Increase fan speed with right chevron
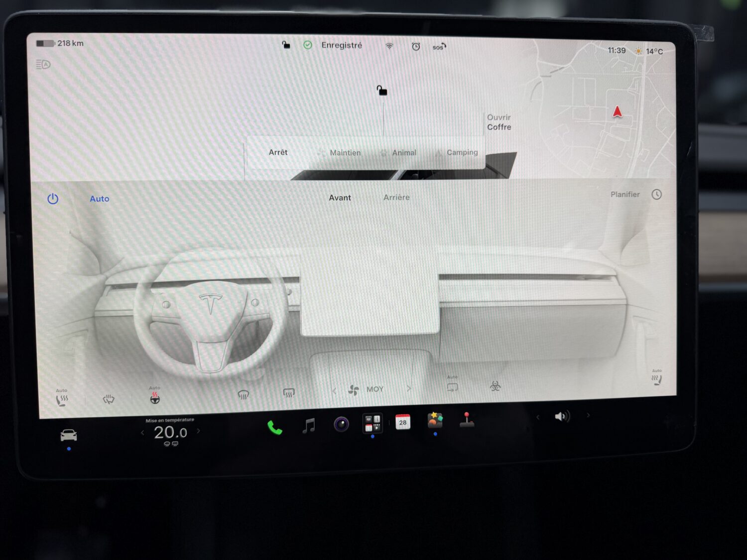Viewport: 747px width, 560px height. click(409, 389)
